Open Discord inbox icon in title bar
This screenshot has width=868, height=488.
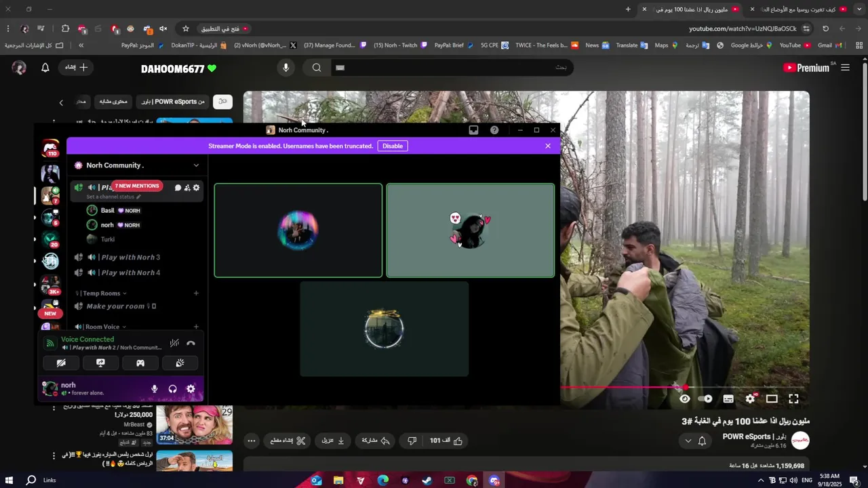point(473,130)
